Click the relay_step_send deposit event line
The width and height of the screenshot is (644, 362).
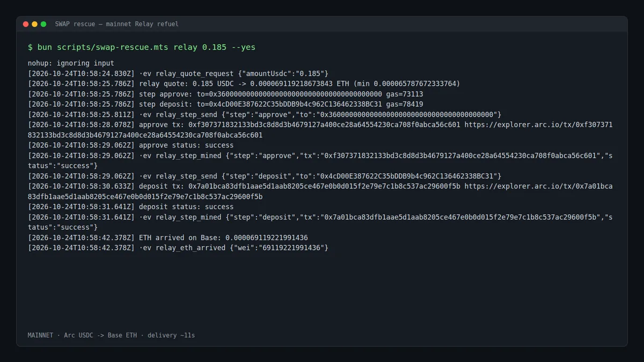pyautogui.click(x=265, y=176)
